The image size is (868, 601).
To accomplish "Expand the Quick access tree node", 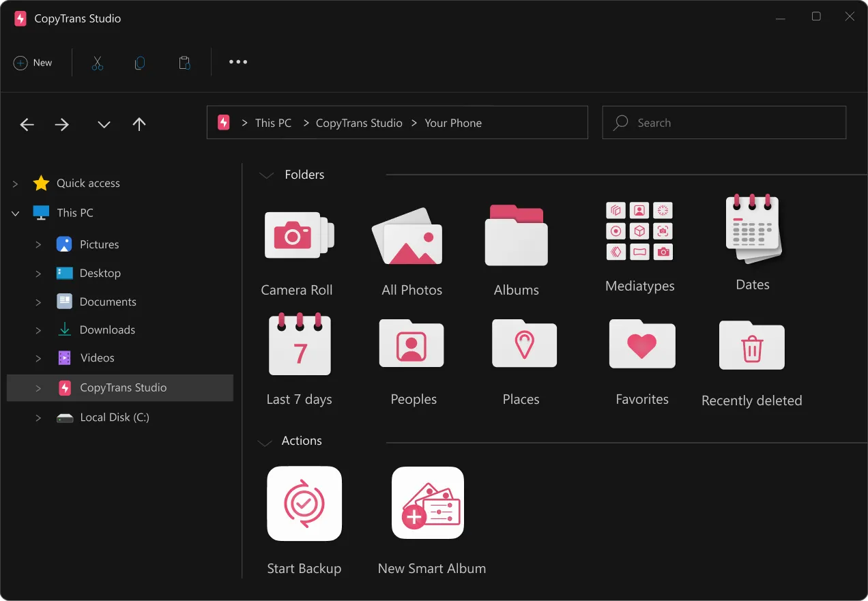I will (16, 184).
